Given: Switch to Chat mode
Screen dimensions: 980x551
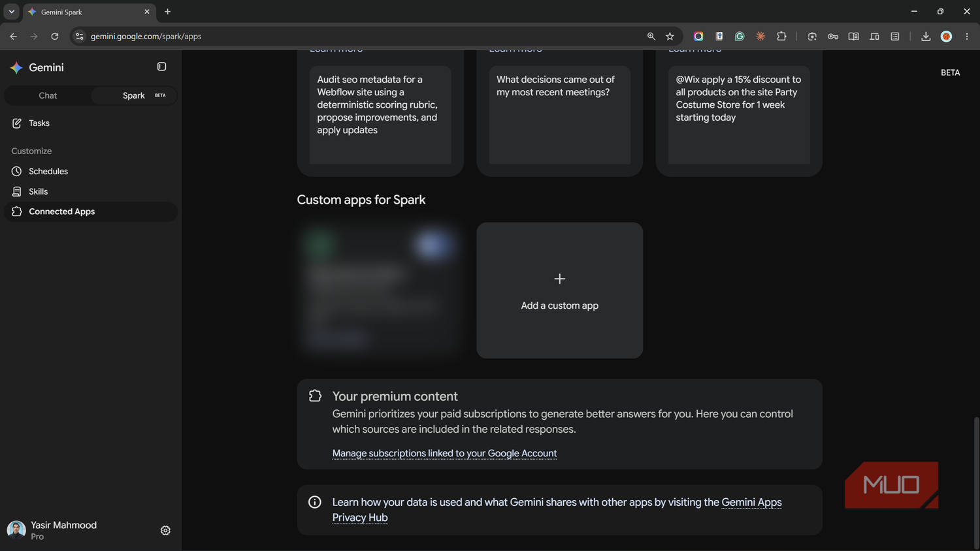Looking at the screenshot, I should [x=48, y=95].
